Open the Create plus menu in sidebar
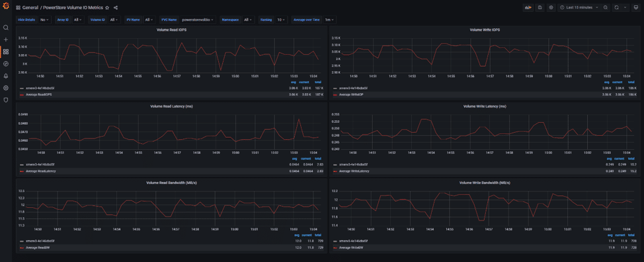644x262 pixels. coord(6,40)
